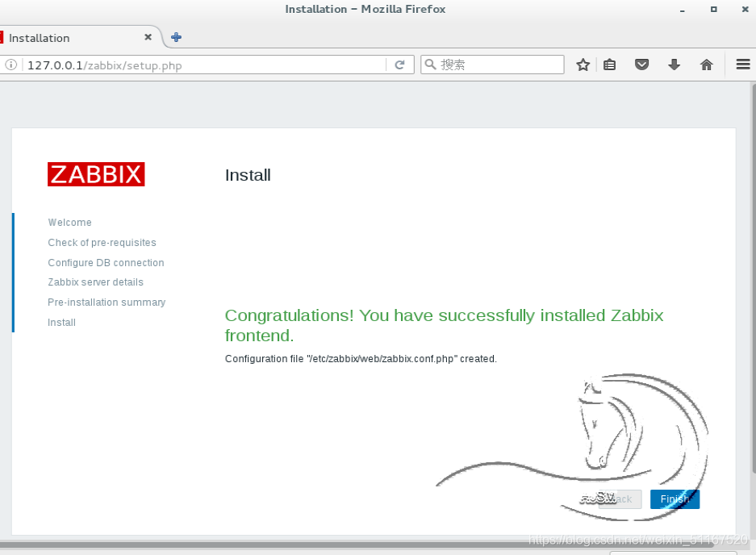Click the site information icon in address bar

point(11,65)
